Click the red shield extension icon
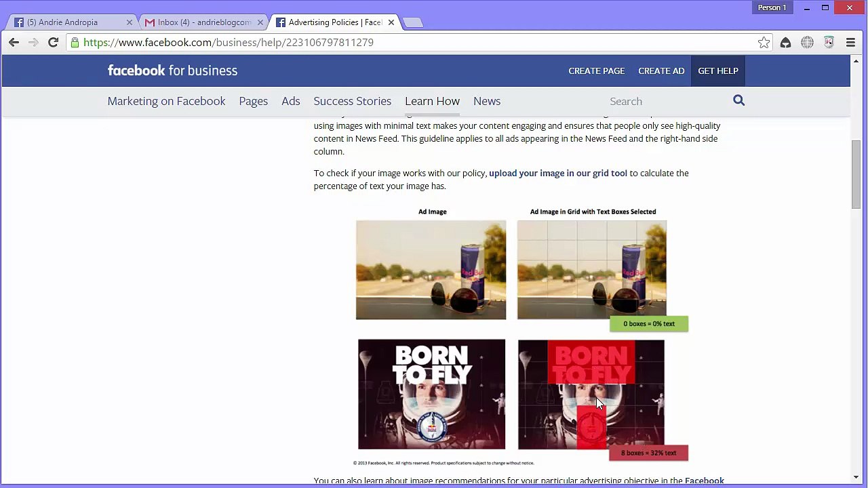Viewport: 868px width, 488px height. [829, 43]
